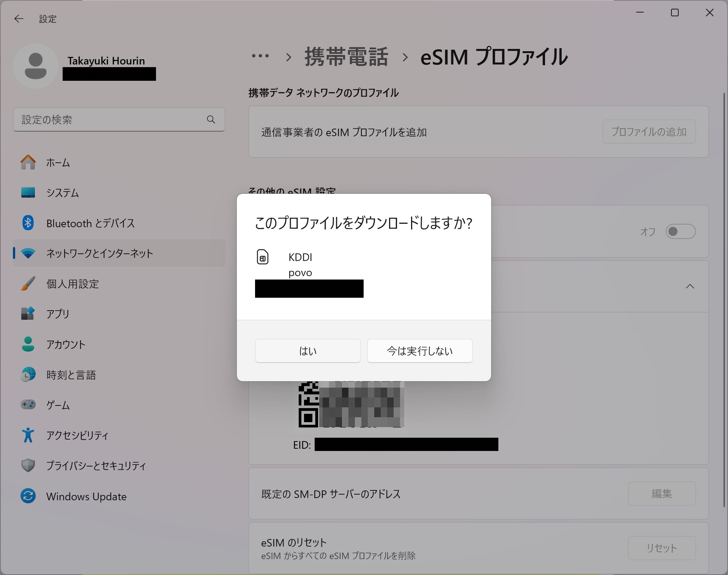Open 時刻と言語 settings
The image size is (728, 575).
click(x=119, y=374)
